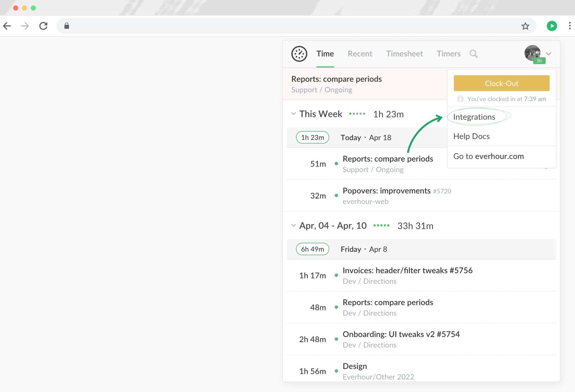The image size is (575, 392).
Task: Bookmark the page using the star icon
Action: (x=525, y=26)
